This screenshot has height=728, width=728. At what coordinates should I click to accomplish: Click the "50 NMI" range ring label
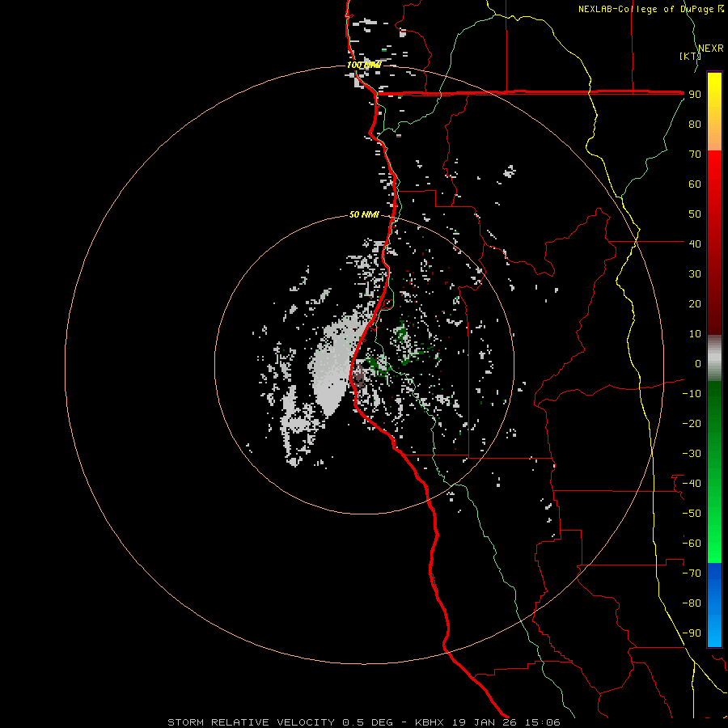coord(364,214)
